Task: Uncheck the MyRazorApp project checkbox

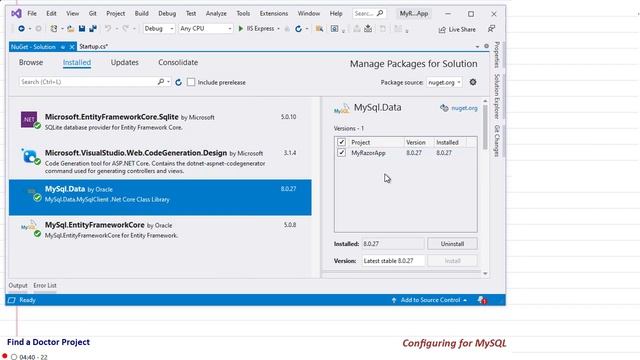Action: pyautogui.click(x=341, y=153)
